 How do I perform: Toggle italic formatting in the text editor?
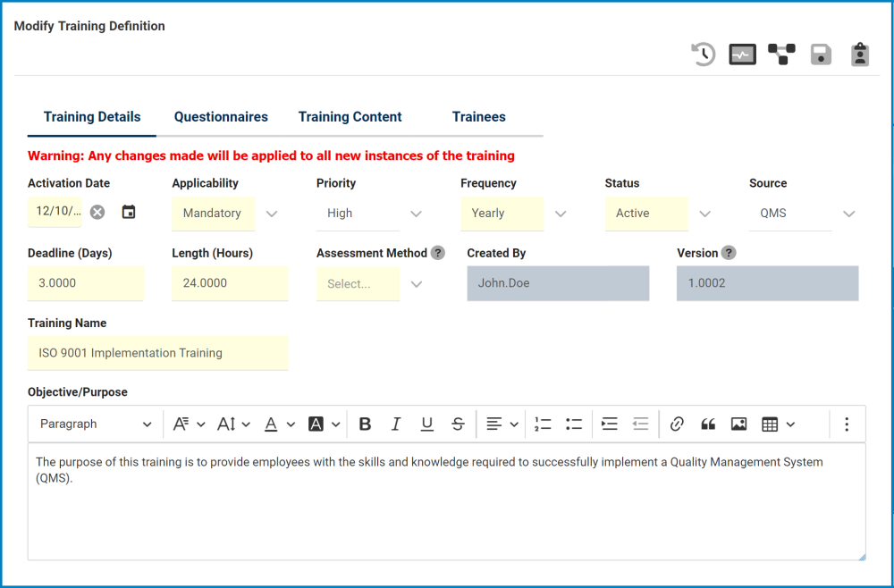(396, 424)
